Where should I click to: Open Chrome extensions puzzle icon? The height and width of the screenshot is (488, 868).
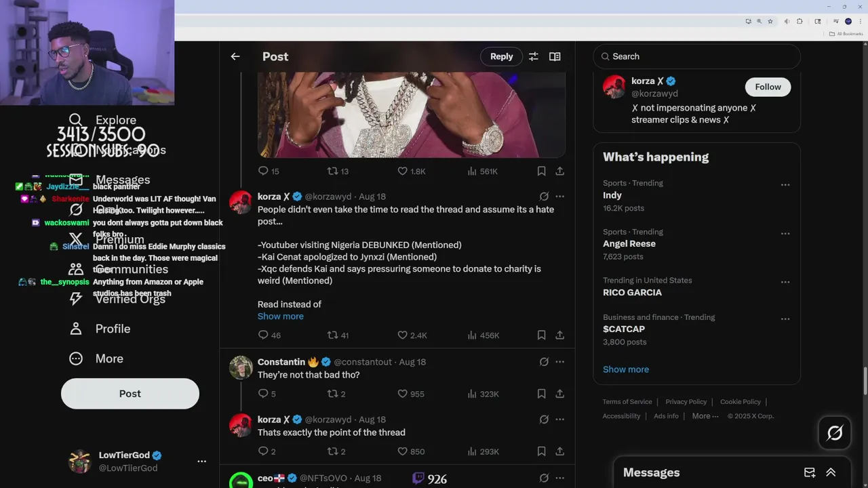coord(800,21)
